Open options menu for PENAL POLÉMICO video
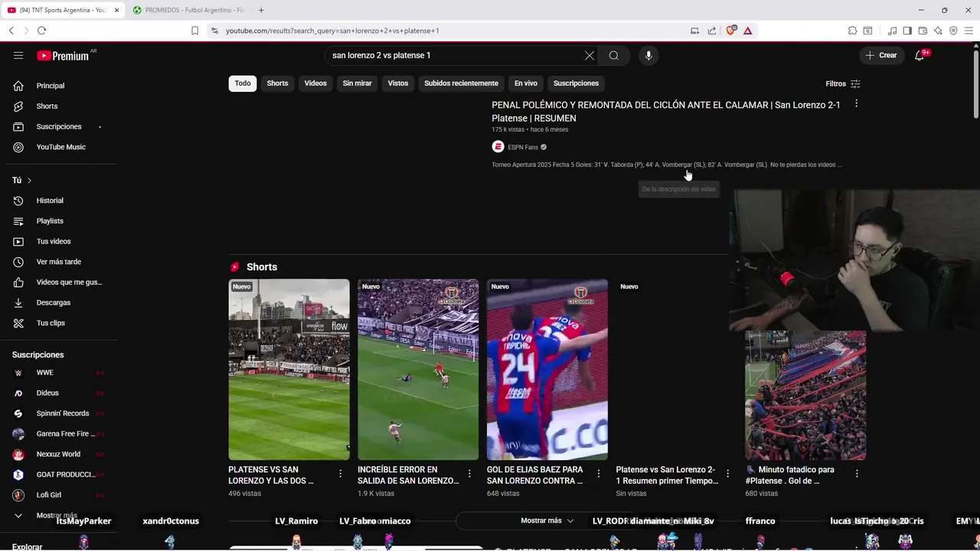 (856, 103)
